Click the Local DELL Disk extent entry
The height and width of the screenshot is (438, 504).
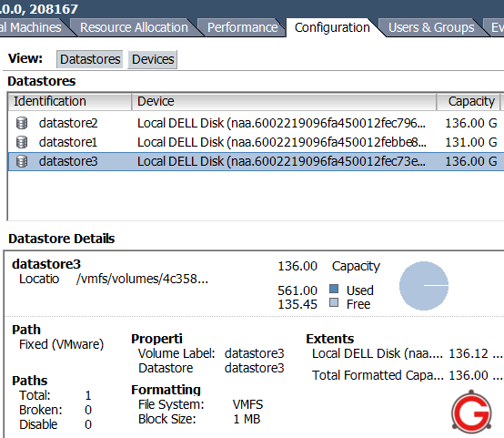click(x=377, y=353)
